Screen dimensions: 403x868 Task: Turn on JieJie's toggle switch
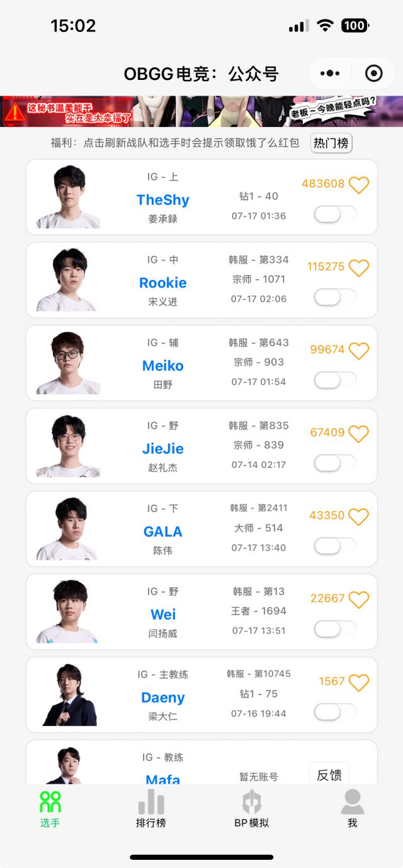(x=335, y=464)
